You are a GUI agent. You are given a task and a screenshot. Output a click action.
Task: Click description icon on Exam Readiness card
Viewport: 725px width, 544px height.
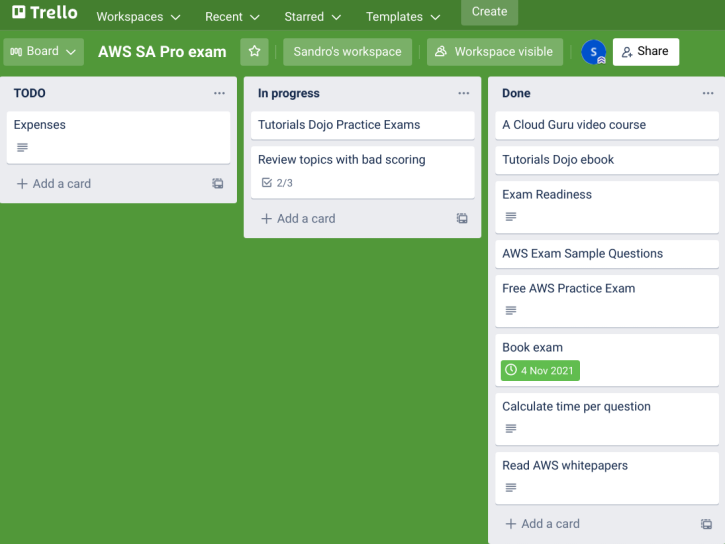pos(510,216)
